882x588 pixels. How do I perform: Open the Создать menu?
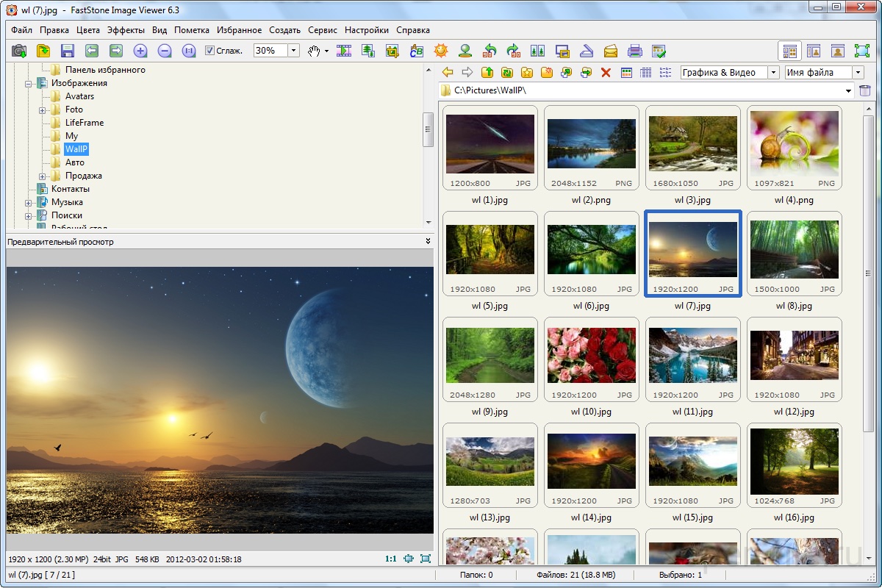click(x=284, y=30)
